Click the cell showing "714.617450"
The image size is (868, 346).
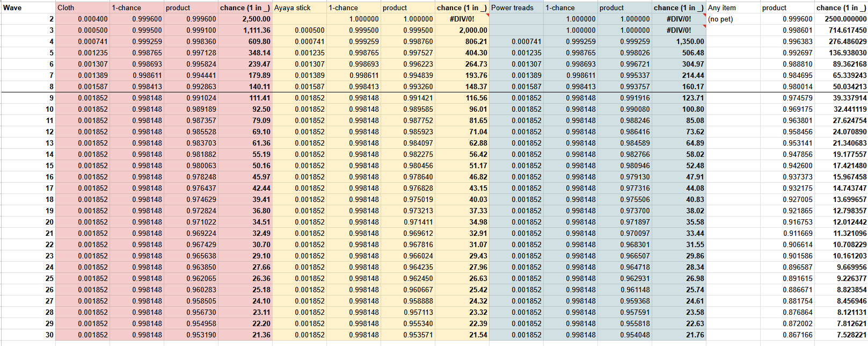841,30
